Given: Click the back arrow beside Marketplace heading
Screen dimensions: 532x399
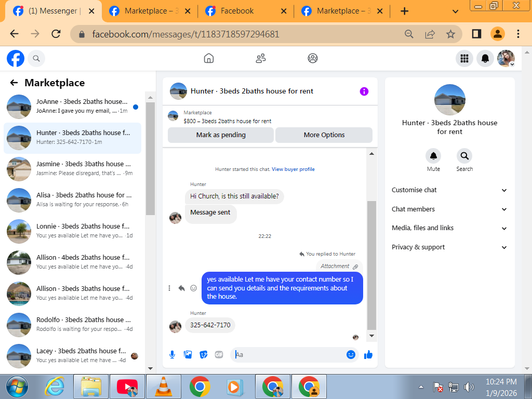Looking at the screenshot, I should point(14,83).
